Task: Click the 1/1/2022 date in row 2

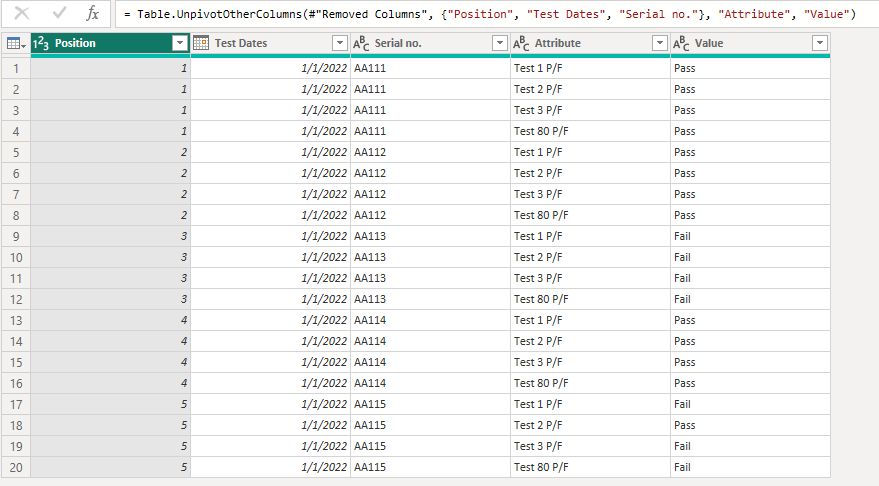Action: [x=271, y=89]
